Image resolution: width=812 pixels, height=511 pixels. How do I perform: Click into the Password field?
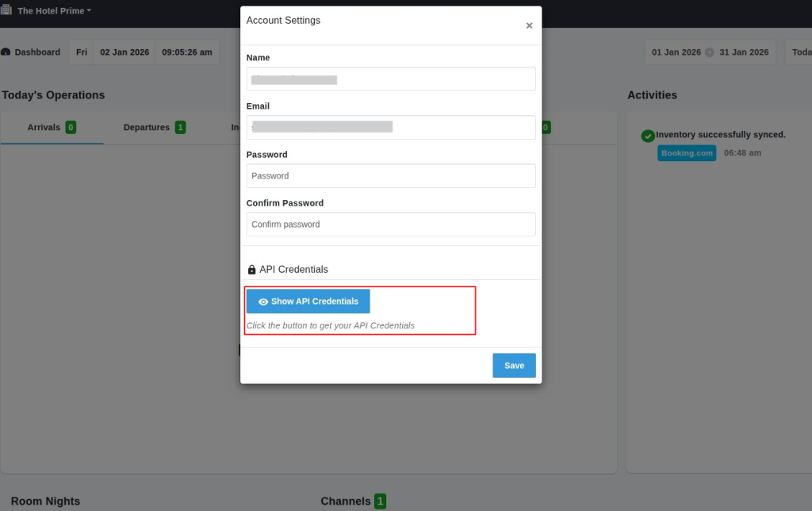tap(391, 176)
